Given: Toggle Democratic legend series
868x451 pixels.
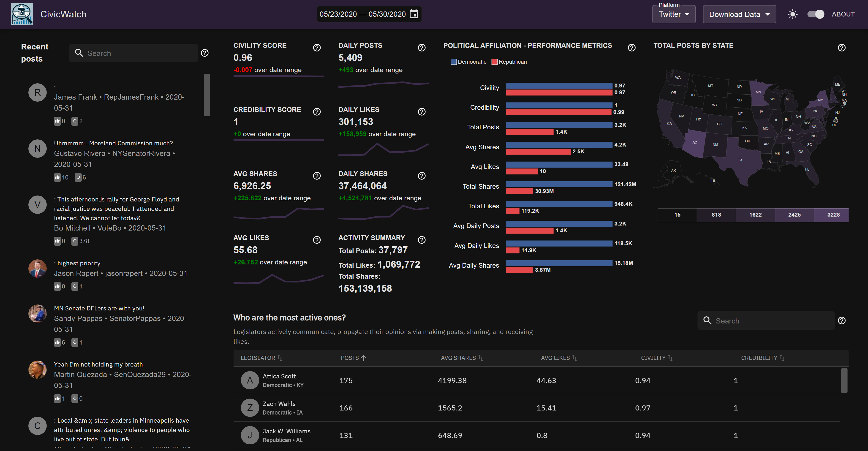Looking at the screenshot, I should pos(469,62).
